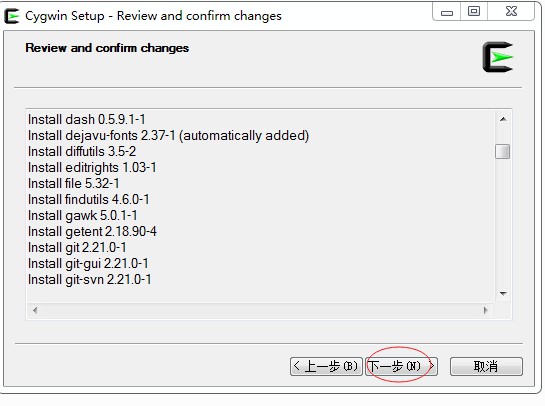The image size is (545, 406).
Task: Go to next step with 下一步(N) button
Action: (x=401, y=366)
